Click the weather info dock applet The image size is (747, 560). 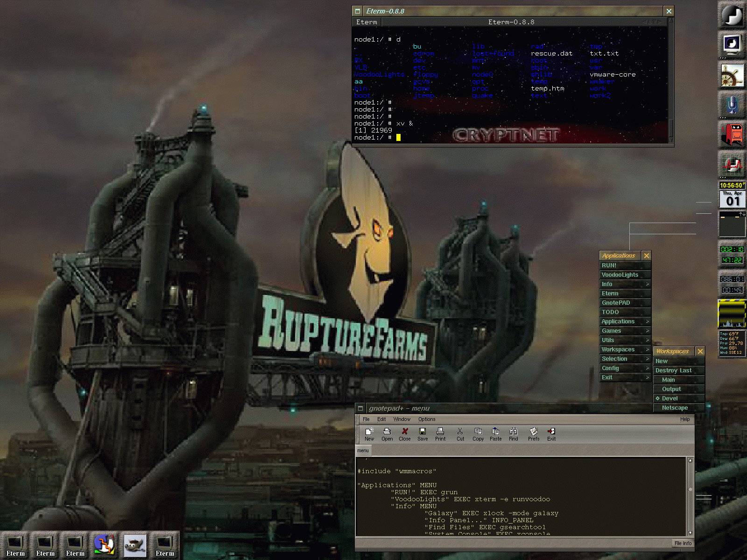point(732,343)
